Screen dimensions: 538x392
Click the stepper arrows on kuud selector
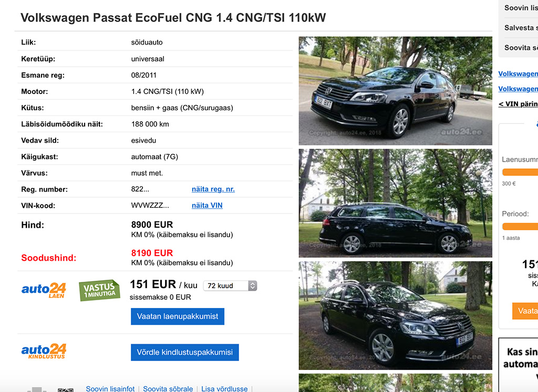[253, 286]
